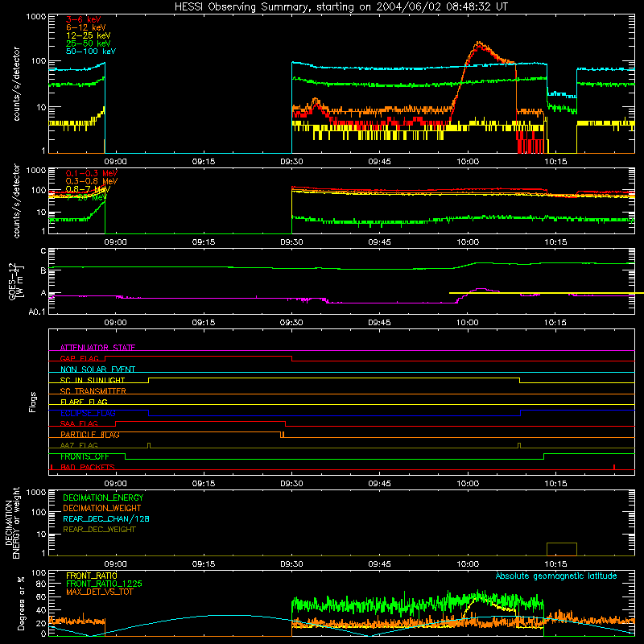Click the SC_IN_SUNLIGHT flag label
This screenshot has height=644, width=644.
[x=93, y=380]
